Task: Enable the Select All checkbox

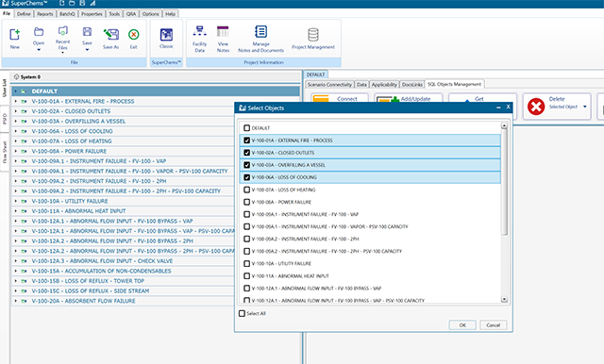Action: click(242, 313)
